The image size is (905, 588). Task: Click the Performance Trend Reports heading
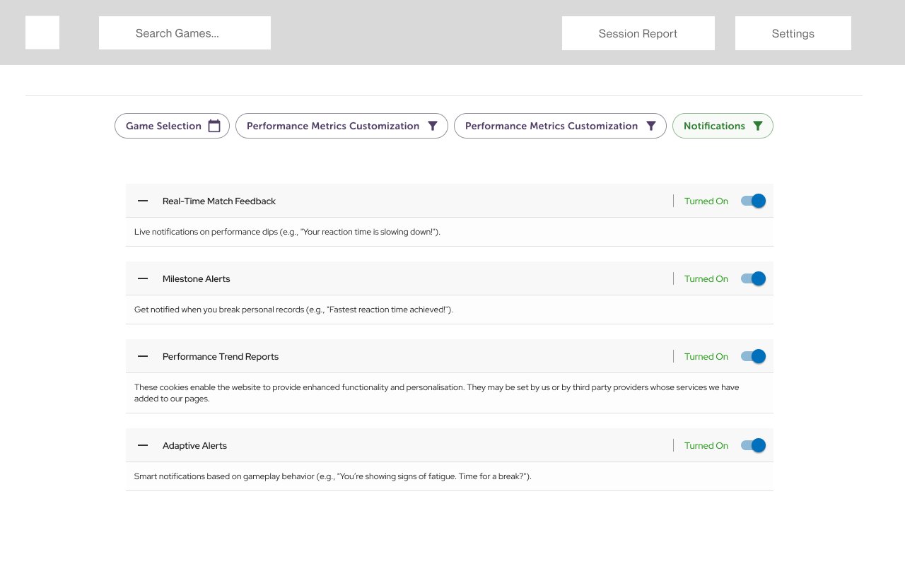221,356
